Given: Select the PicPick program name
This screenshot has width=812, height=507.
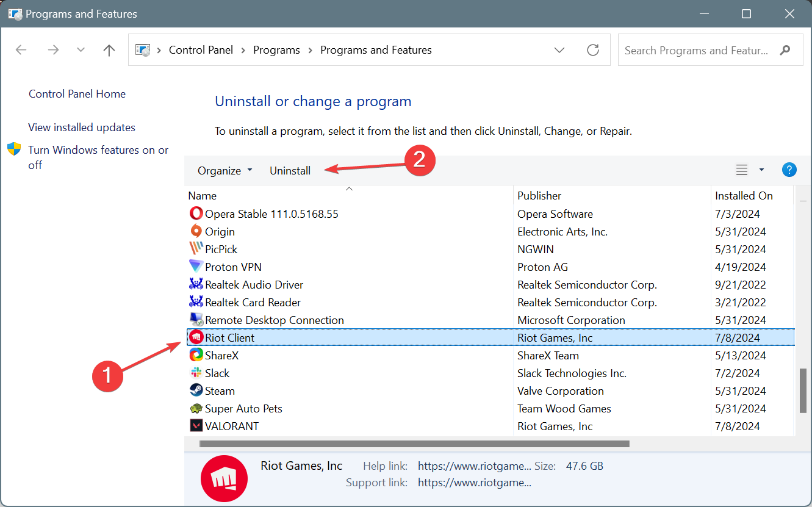Looking at the screenshot, I should coord(221,250).
